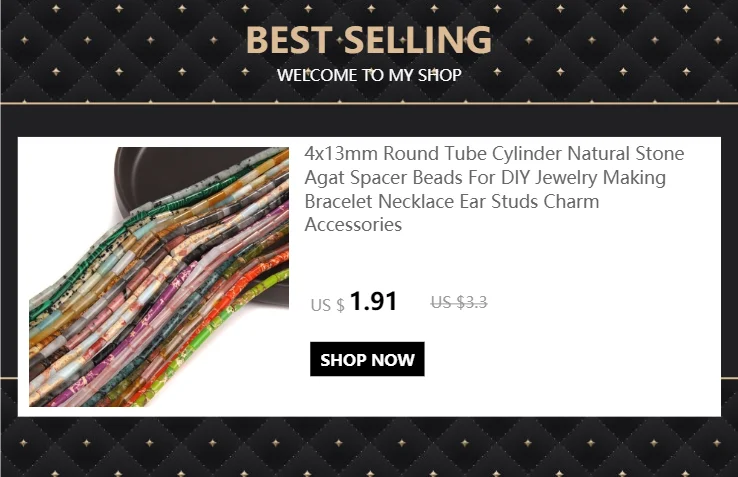The image size is (738, 477).
Task: Click the Agat Spacer Beads title line
Action: pyautogui.click(x=485, y=178)
